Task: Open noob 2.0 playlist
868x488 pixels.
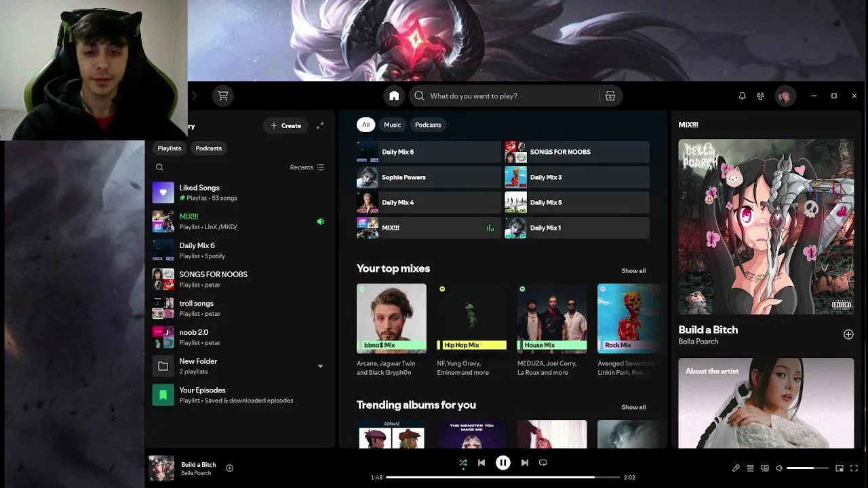Action: pyautogui.click(x=239, y=337)
